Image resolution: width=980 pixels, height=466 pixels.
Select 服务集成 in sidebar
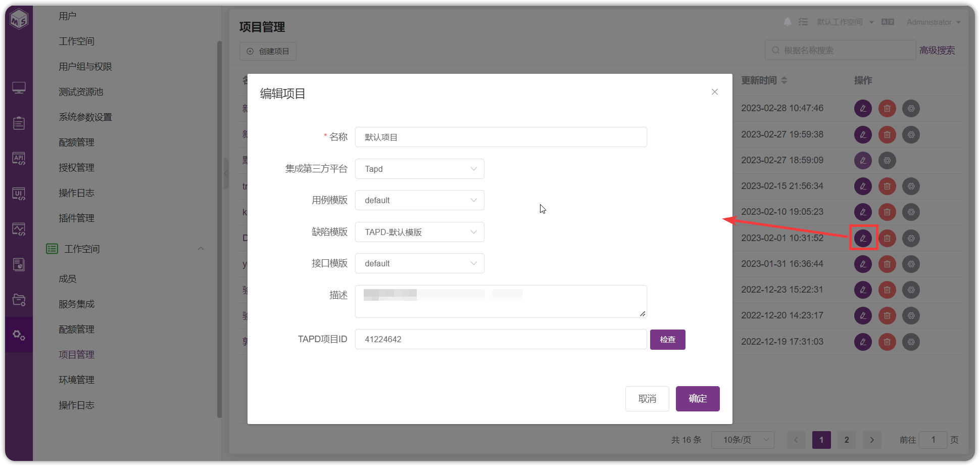click(77, 304)
